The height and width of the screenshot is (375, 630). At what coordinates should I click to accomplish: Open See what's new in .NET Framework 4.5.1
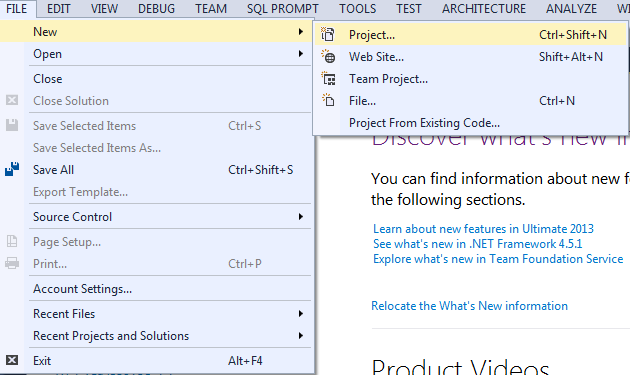coord(478,244)
